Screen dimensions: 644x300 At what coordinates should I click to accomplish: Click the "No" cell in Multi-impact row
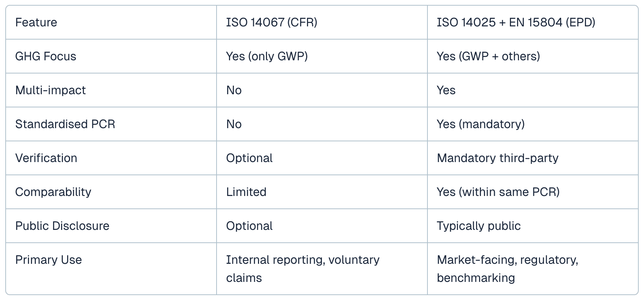pyautogui.click(x=234, y=90)
